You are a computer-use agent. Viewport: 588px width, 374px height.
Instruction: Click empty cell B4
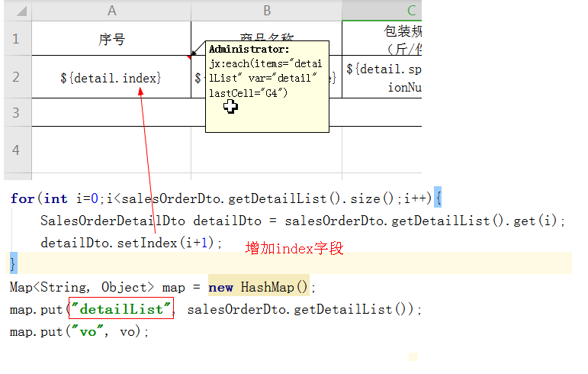tap(267, 150)
